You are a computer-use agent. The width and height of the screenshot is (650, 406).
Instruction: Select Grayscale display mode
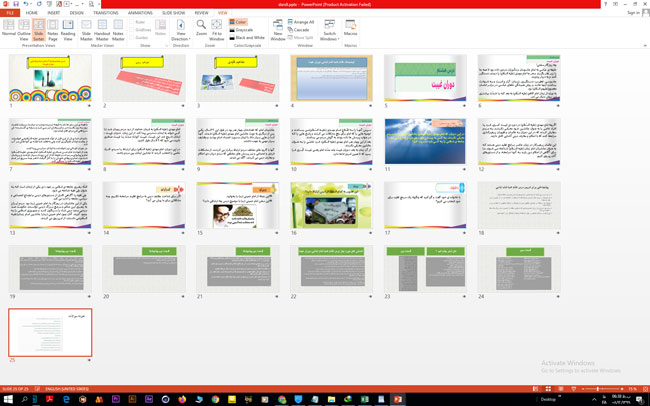point(241,29)
